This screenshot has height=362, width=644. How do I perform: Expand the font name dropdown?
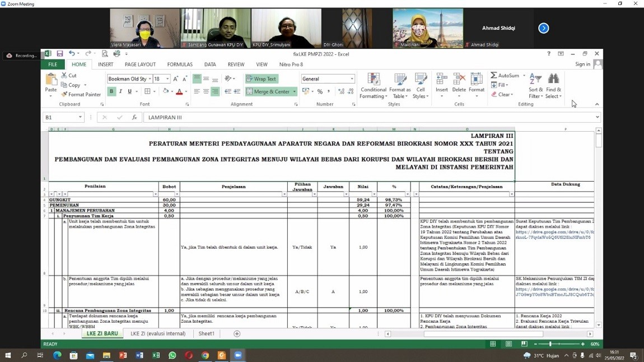tap(150, 79)
